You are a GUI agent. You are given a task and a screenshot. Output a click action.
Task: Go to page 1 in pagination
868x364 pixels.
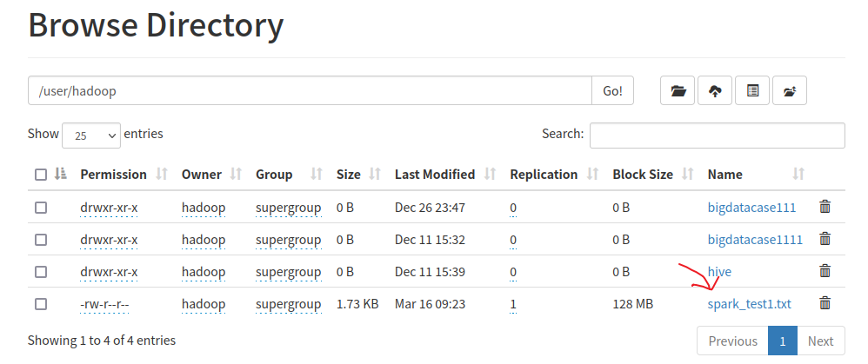coord(782,341)
